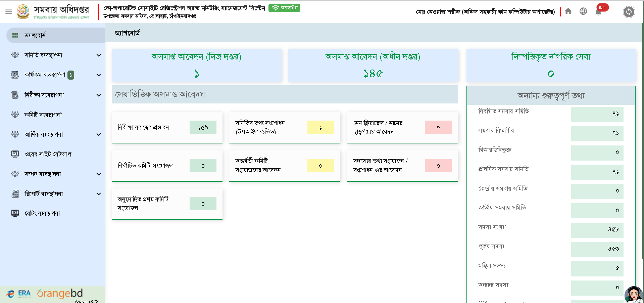The width and height of the screenshot is (644, 303).
Task: Click the ওয়েব সাইট সেটআপ monitor icon
Action: tap(15, 154)
